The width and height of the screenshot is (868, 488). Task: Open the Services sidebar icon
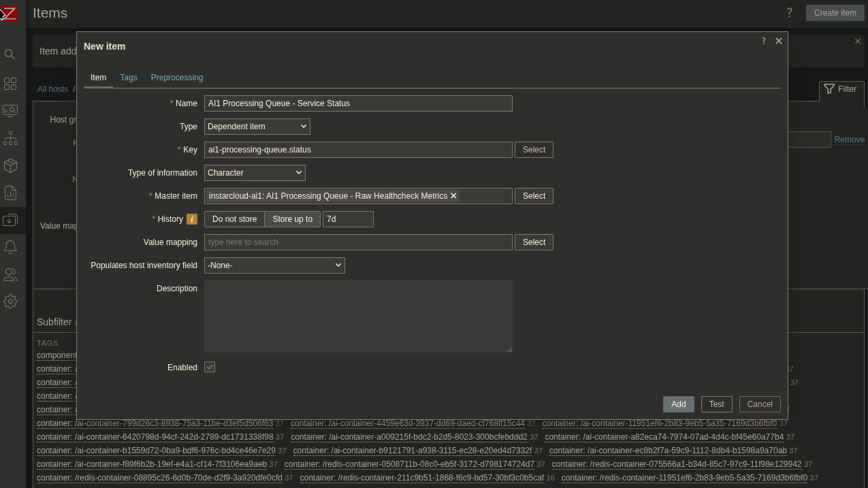[10, 139]
